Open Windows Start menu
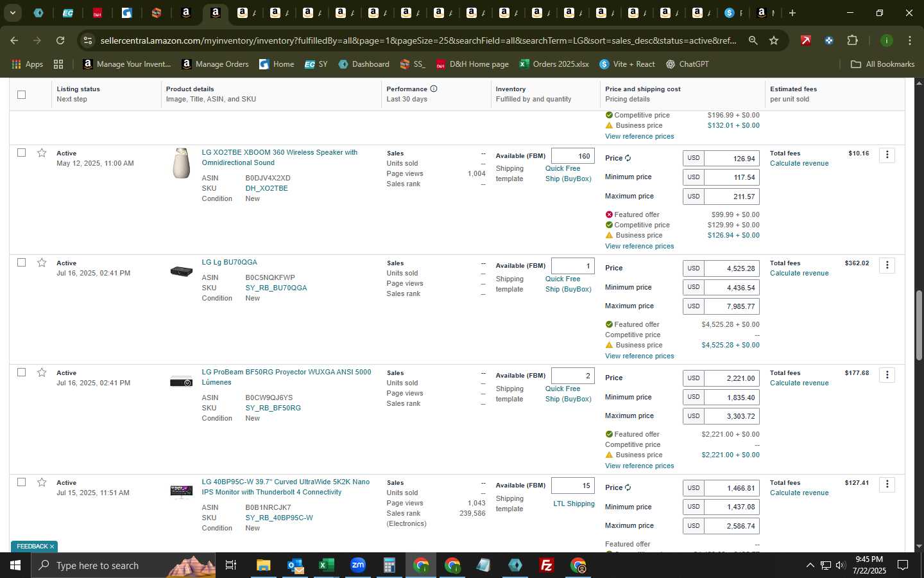The width and height of the screenshot is (924, 578). tap(15, 565)
